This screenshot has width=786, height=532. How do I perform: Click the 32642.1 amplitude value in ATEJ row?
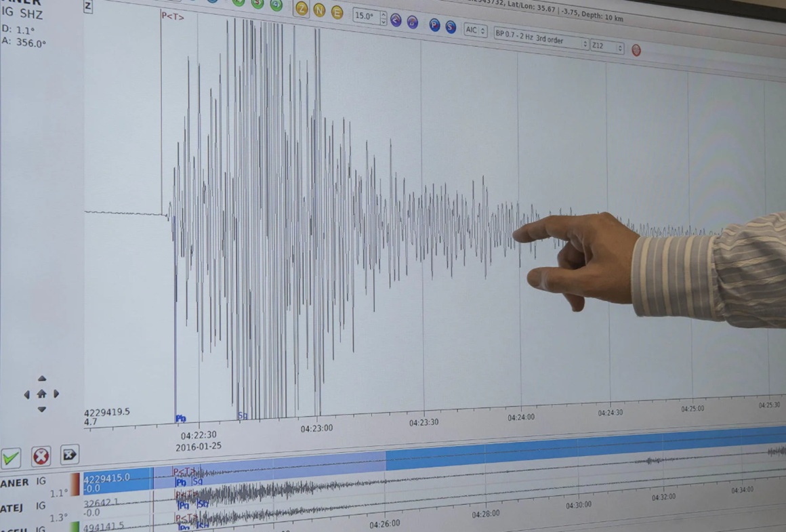click(101, 503)
